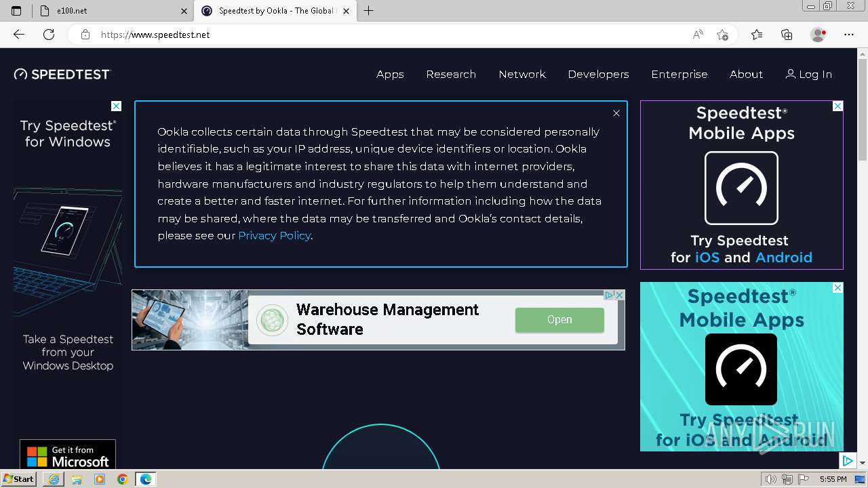Open the Developers menu
Image resolution: width=868 pixels, height=488 pixels.
[x=598, y=75]
